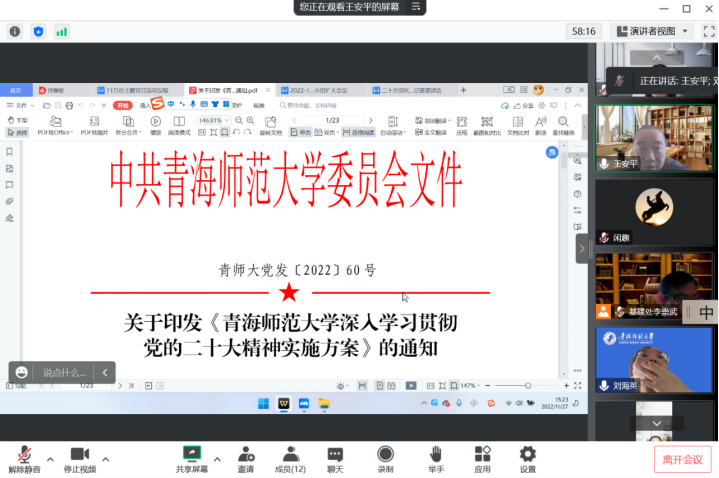Click the WPS print icon
This screenshot has height=478, width=719.
point(69,106)
